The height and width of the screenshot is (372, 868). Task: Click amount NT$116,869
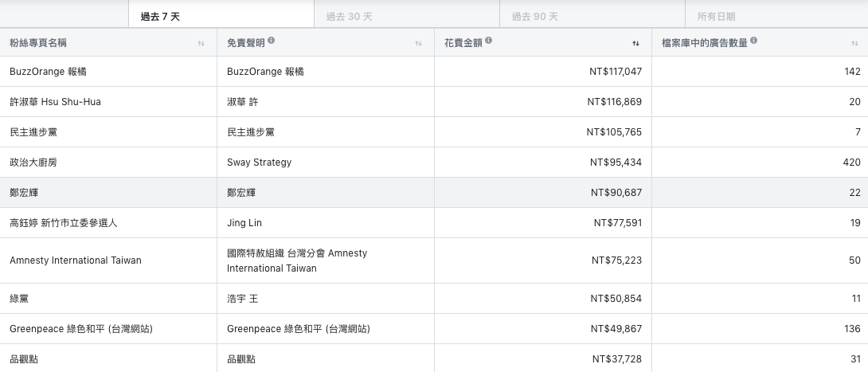[x=615, y=102]
